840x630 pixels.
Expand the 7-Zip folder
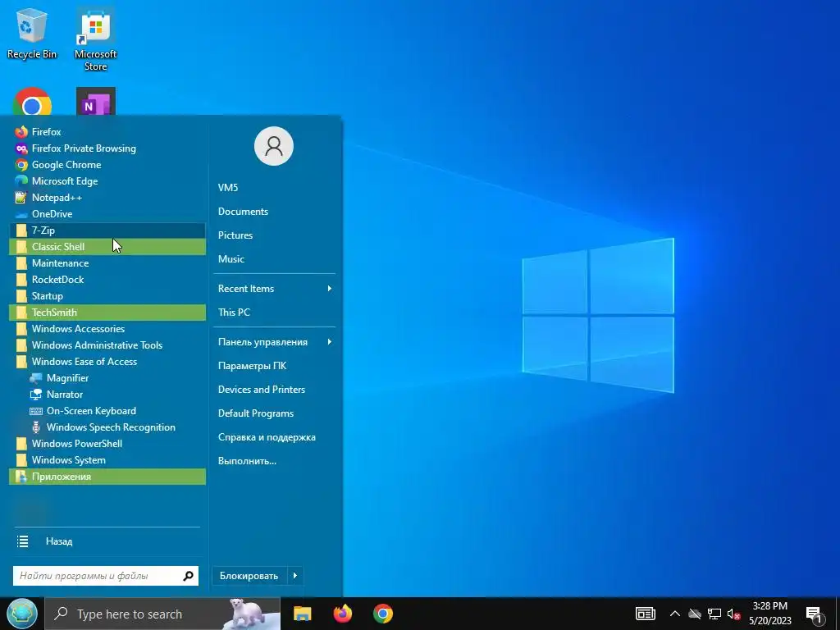pyautogui.click(x=107, y=231)
